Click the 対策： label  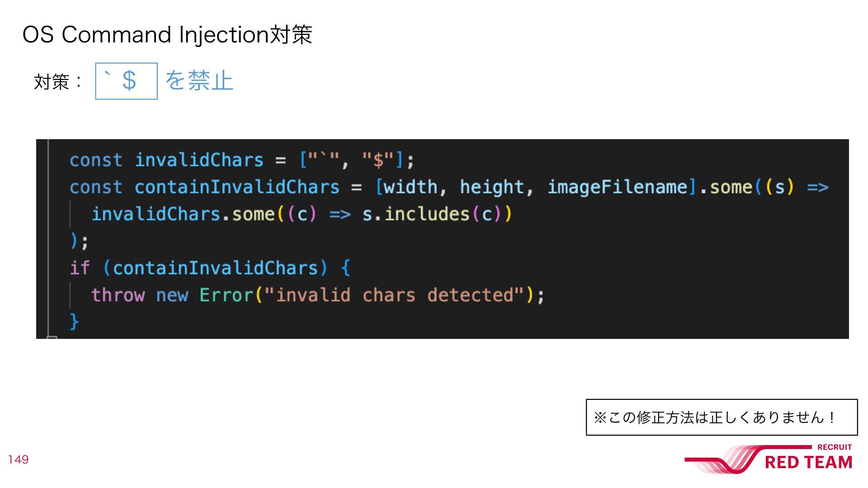coord(58,82)
